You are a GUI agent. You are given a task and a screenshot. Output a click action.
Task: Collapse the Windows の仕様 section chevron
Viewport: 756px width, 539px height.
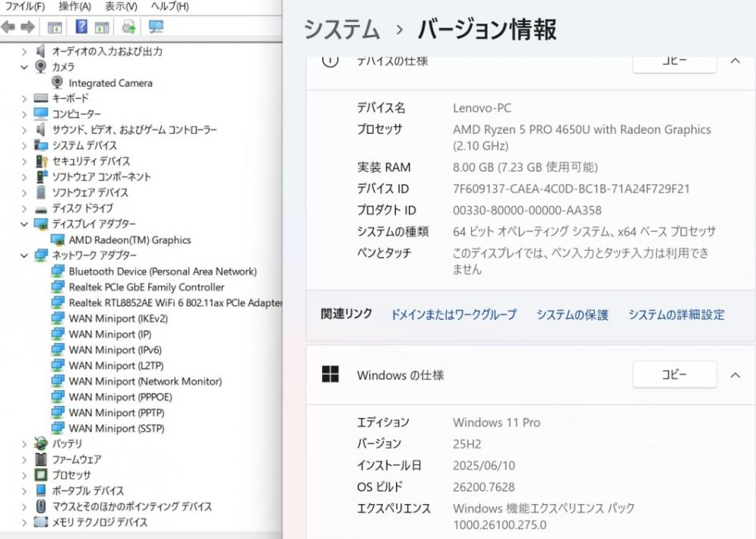pos(735,374)
